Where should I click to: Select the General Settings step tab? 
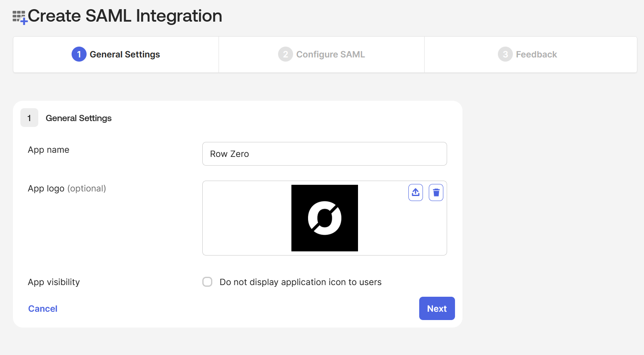[x=116, y=54]
